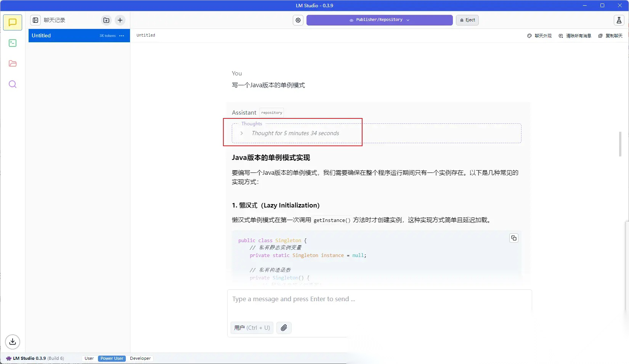Switch to Power User mode
629x364 pixels.
click(x=112, y=358)
